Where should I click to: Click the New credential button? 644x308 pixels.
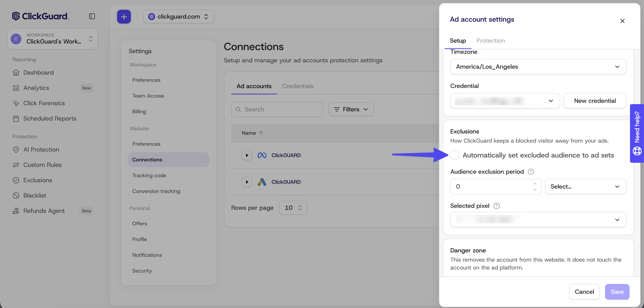click(595, 101)
